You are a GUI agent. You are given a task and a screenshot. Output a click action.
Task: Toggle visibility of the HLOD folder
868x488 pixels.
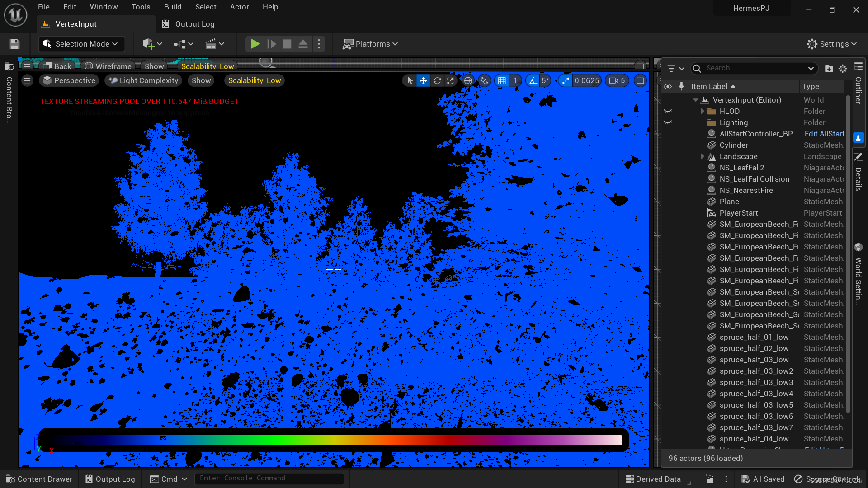click(667, 111)
